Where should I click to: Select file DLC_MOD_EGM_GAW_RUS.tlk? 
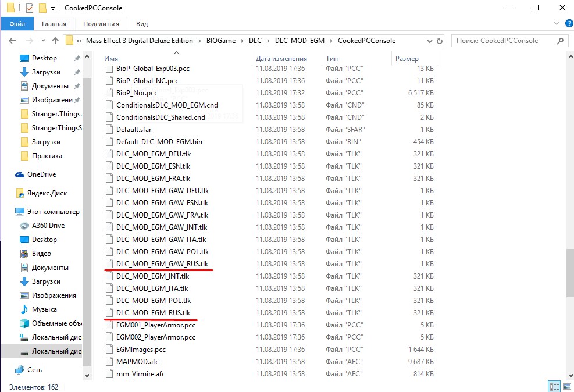click(162, 264)
